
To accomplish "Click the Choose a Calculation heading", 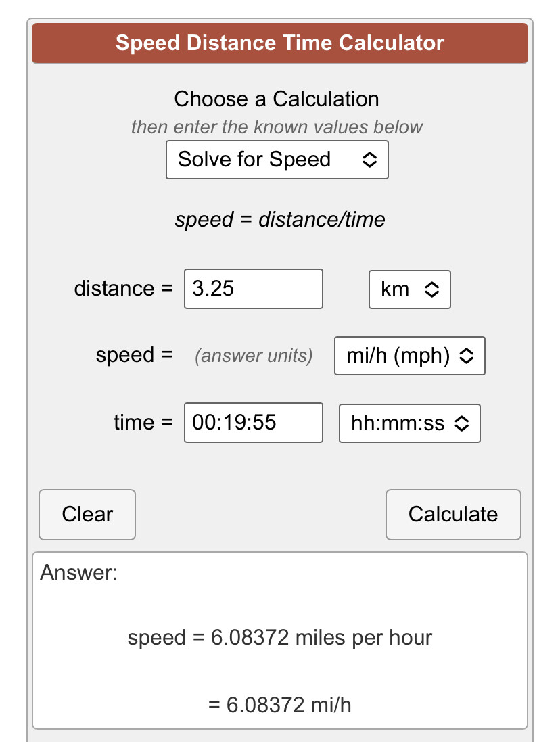I will [x=277, y=99].
